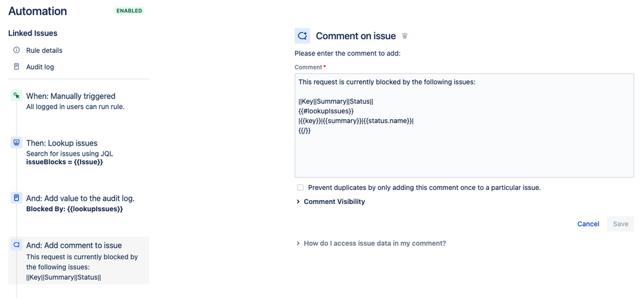Open the Audit log menu item
Viewport: 644px width, 298px height.
[40, 67]
